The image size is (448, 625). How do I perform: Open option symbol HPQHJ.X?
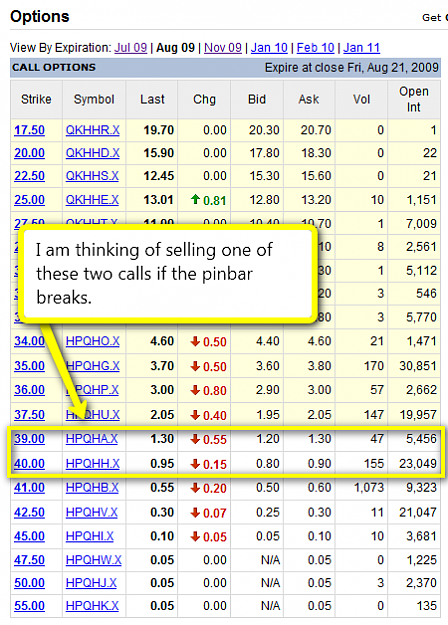click(x=91, y=583)
